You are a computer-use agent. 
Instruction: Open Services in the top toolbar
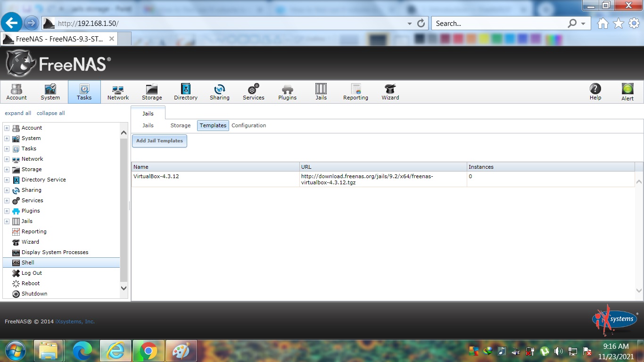254,92
